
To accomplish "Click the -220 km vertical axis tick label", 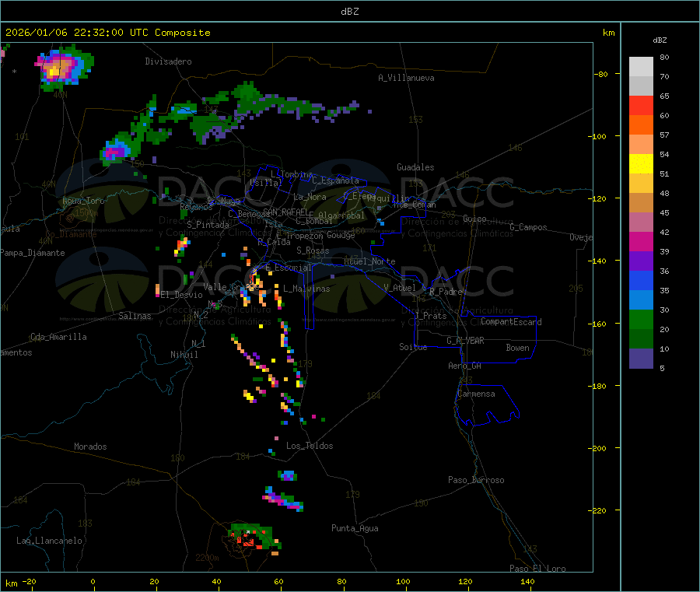I will 597,510.
